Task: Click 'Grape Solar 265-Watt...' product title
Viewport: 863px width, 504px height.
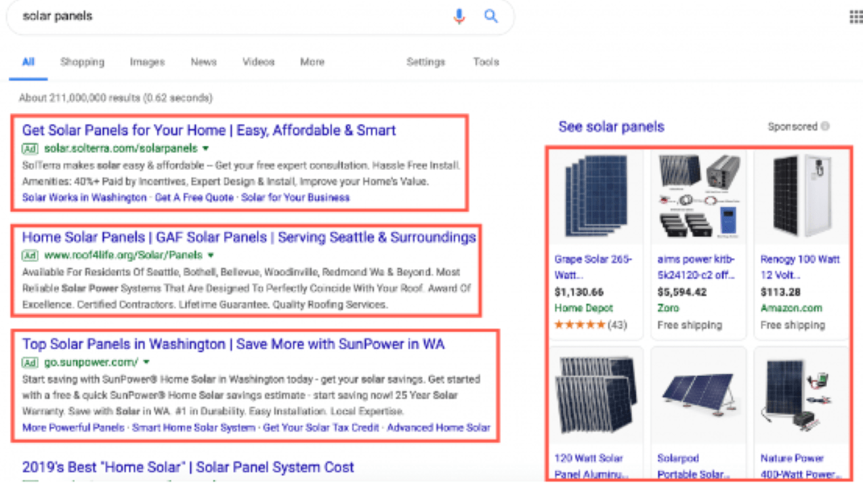Action: coord(593,267)
